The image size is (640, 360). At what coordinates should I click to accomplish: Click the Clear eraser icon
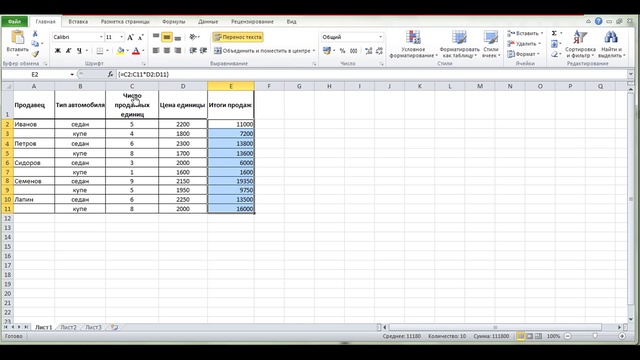tap(554, 54)
